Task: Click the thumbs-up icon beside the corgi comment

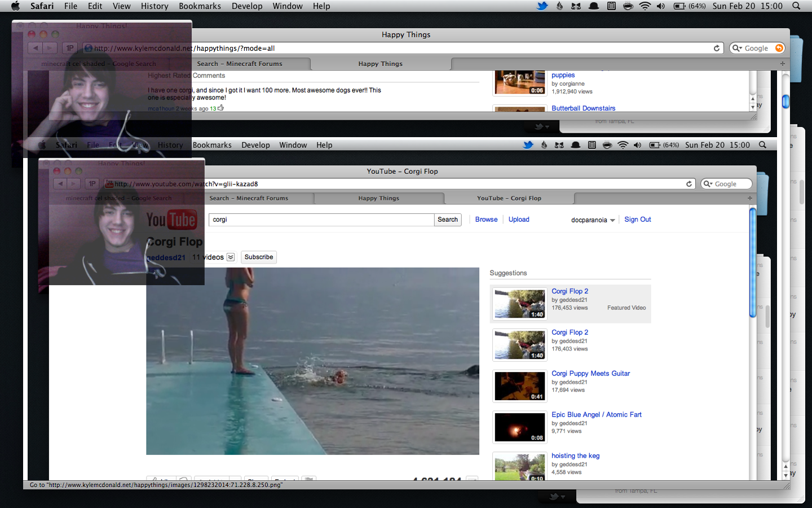Action: [220, 108]
